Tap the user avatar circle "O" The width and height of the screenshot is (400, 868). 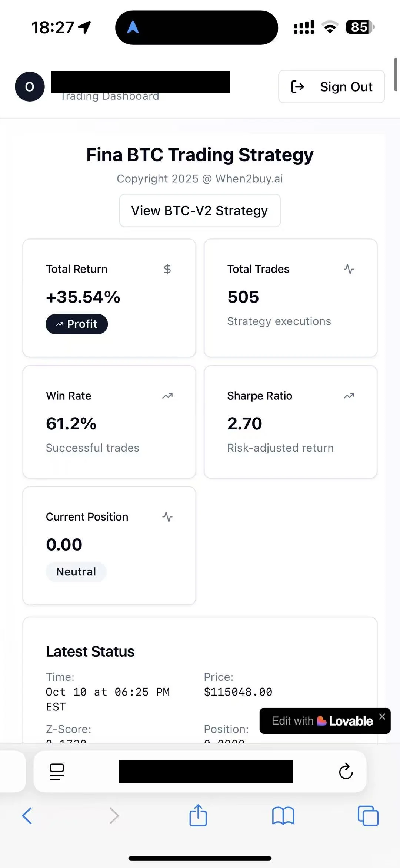[x=30, y=87]
